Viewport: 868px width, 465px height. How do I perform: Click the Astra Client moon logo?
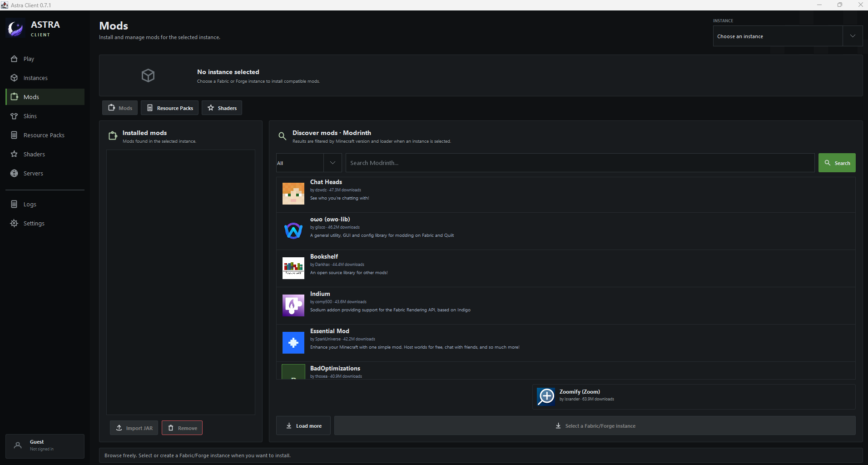[x=15, y=28]
